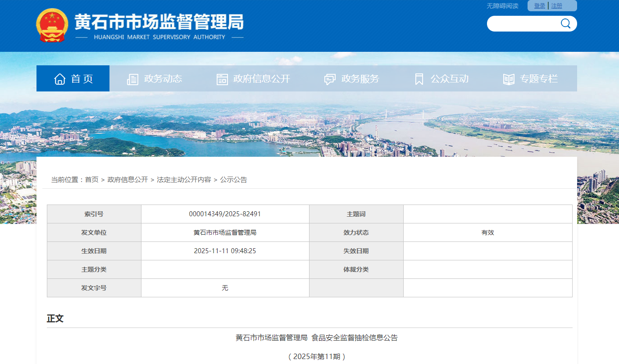The height and width of the screenshot is (364, 619).
Task: Click the home icon in navigation
Action: point(60,79)
